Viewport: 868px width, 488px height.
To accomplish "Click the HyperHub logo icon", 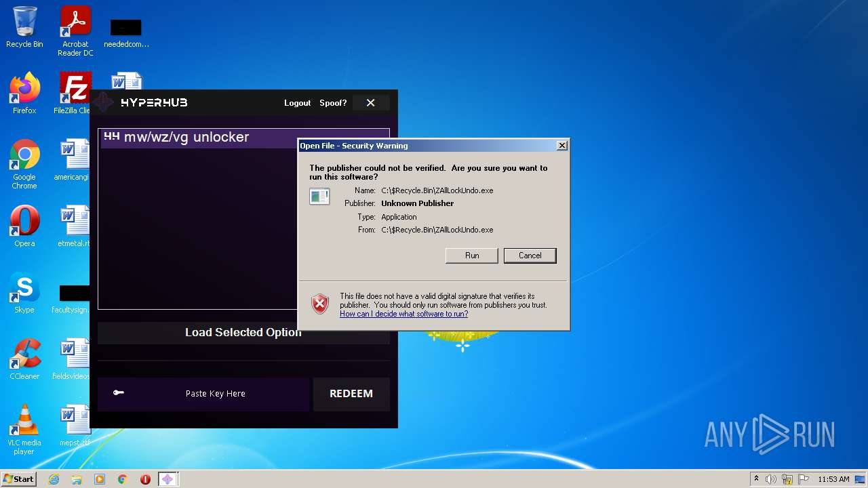I will click(x=104, y=102).
